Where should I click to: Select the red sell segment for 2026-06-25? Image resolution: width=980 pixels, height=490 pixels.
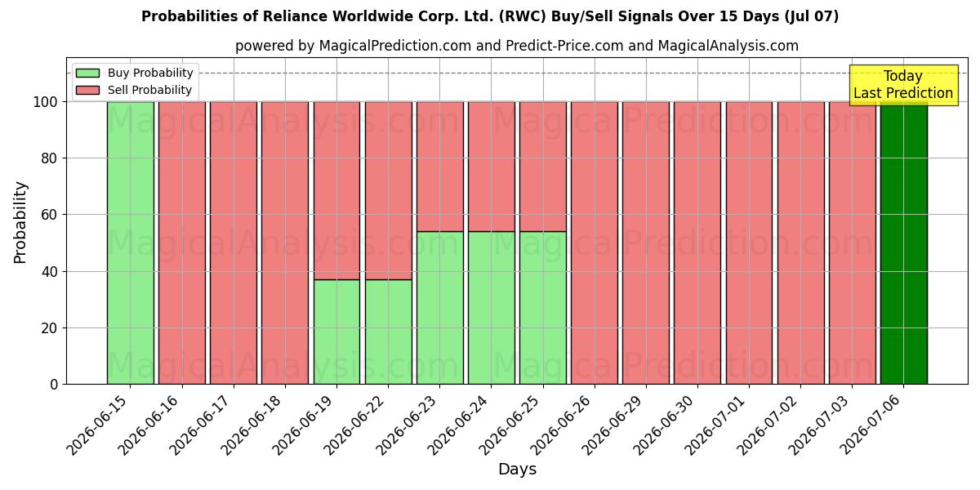click(x=543, y=167)
